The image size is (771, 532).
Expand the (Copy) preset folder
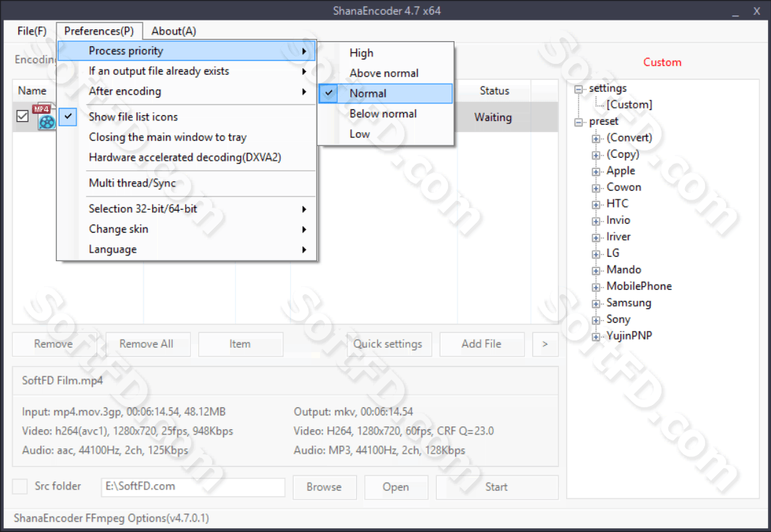(596, 156)
